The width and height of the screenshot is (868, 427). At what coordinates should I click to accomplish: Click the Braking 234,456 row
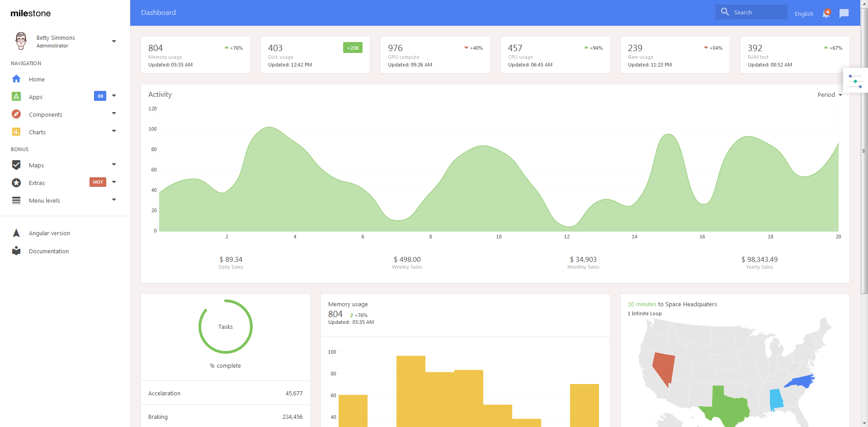click(226, 417)
